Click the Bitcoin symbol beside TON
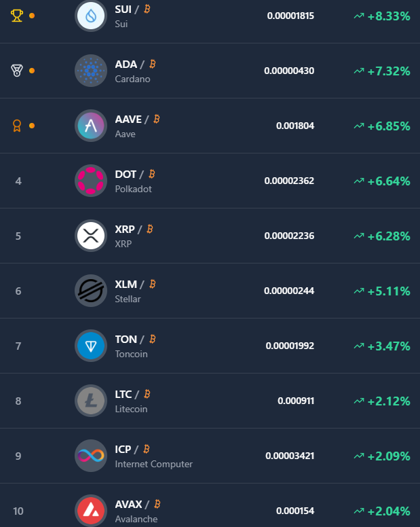Viewport: 420px width, 527px height. (x=153, y=339)
